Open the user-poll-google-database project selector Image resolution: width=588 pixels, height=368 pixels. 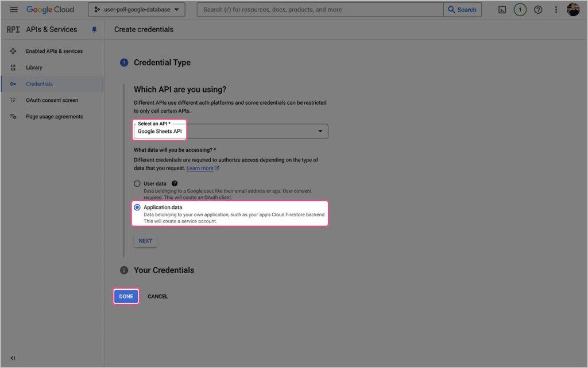(x=137, y=9)
